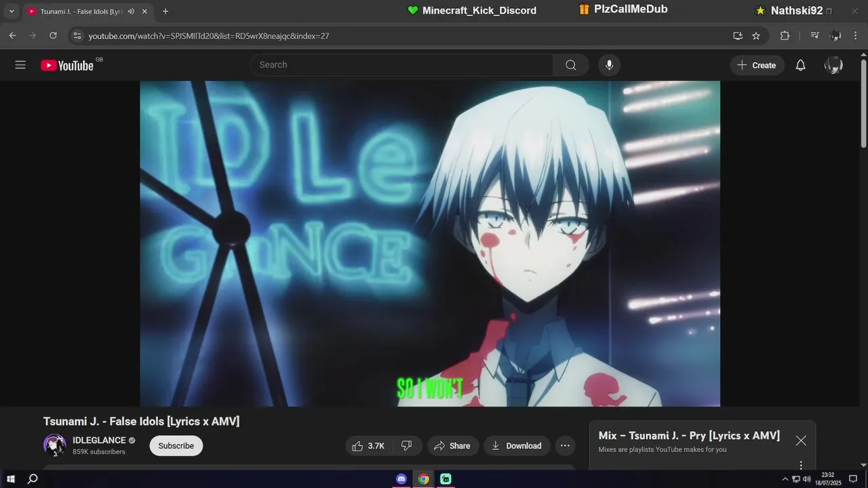Install app icon in address bar
This screenshot has height=488, width=868.
[738, 36]
